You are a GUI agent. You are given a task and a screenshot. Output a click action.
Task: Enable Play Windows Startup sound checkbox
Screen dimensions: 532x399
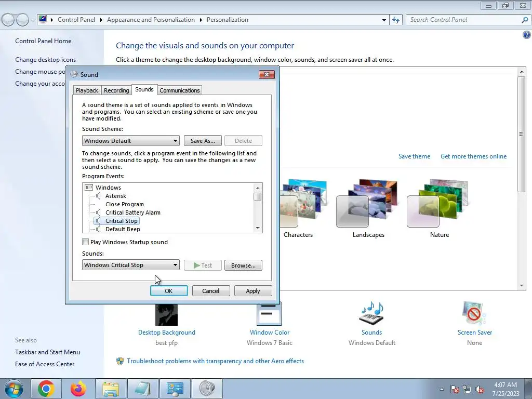click(86, 242)
